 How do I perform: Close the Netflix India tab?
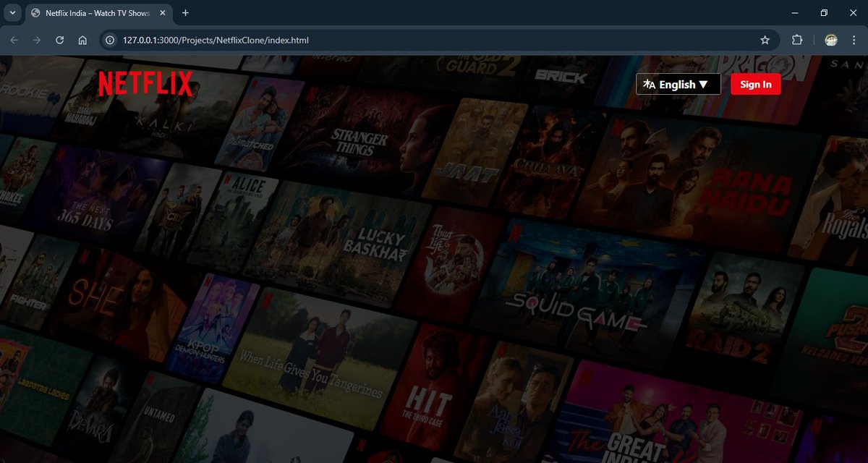click(161, 13)
